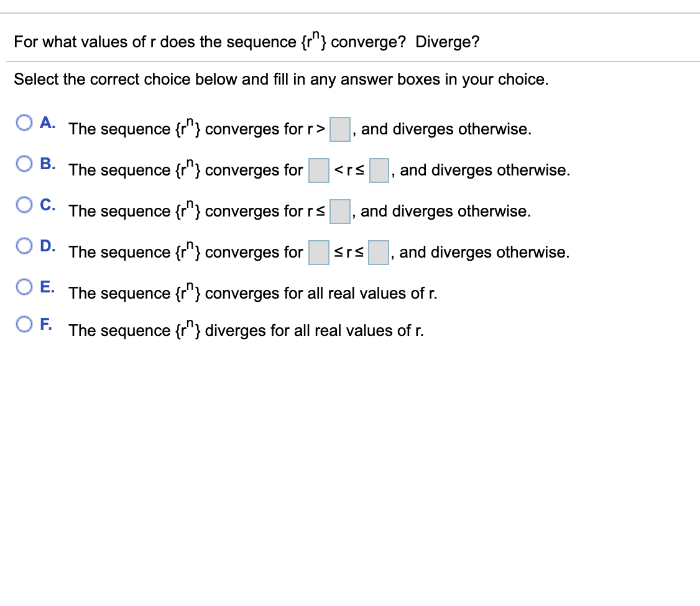Click the sentence text of choice F

(246, 330)
